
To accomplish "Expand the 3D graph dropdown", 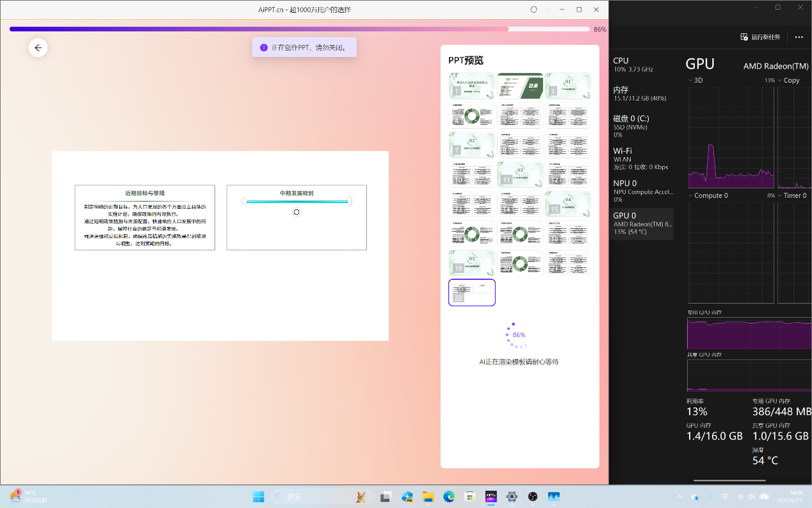I will click(x=690, y=80).
